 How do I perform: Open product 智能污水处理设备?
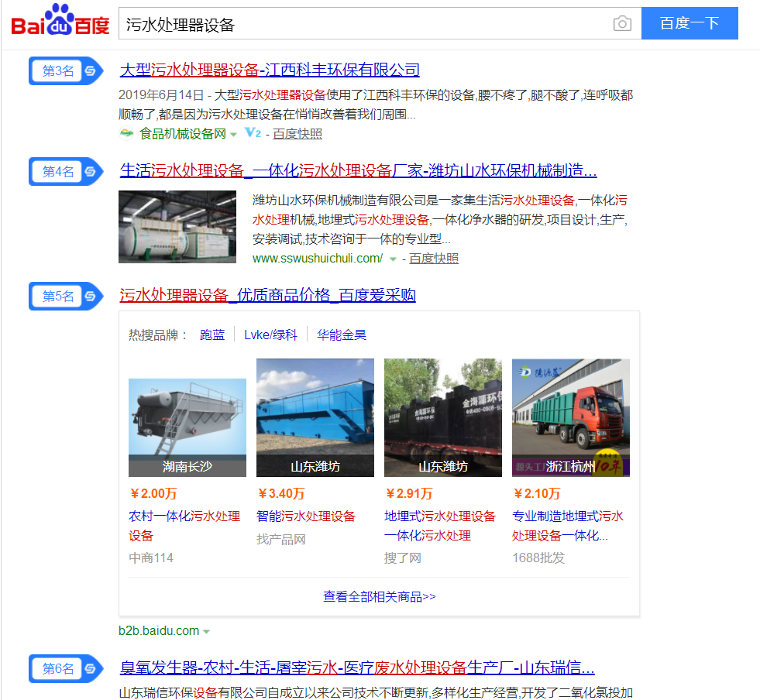[x=306, y=516]
